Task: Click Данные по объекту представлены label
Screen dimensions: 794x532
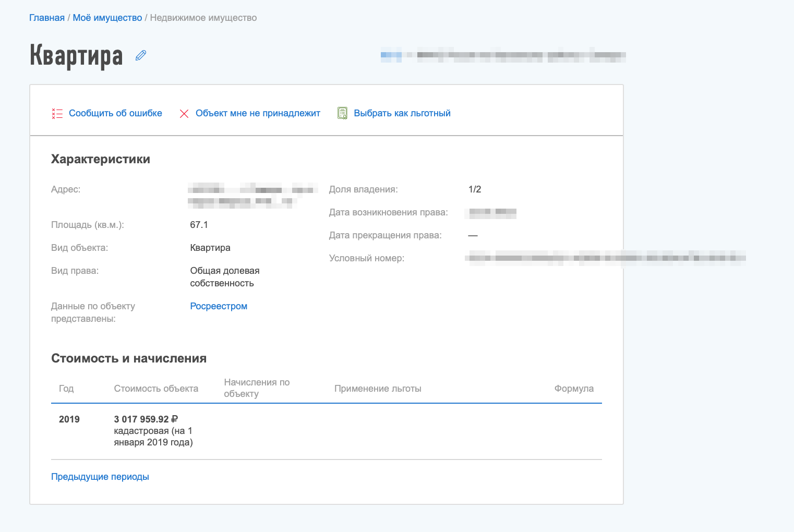Action: point(93,312)
